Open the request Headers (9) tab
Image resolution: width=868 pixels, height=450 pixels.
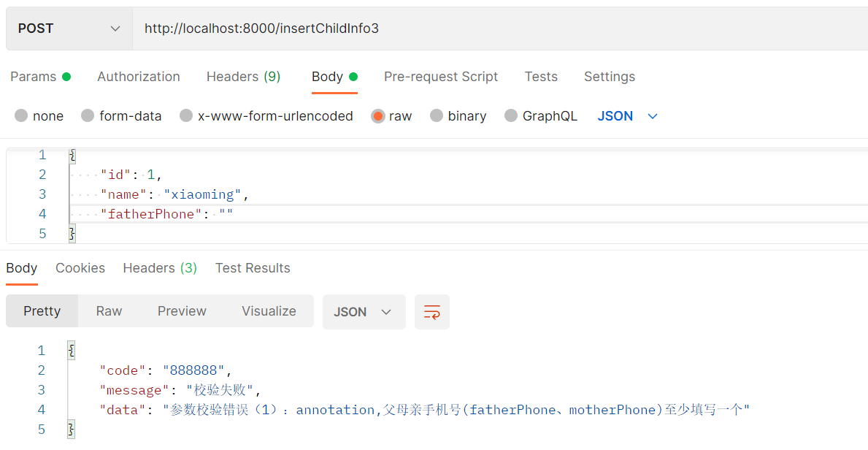click(x=244, y=77)
